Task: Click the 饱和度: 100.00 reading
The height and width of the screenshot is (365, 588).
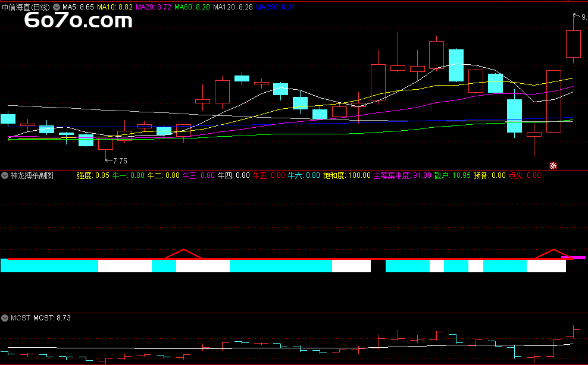Action: 347,175
